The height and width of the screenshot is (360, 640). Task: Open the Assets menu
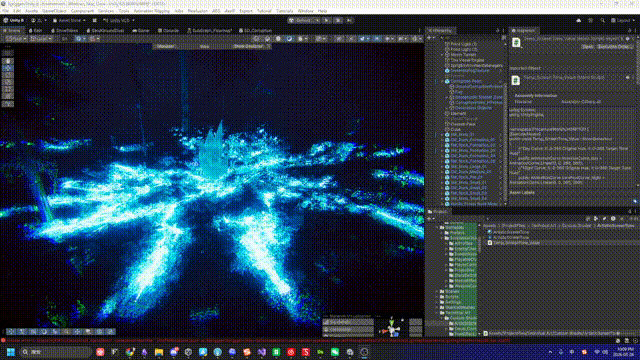coord(31,11)
